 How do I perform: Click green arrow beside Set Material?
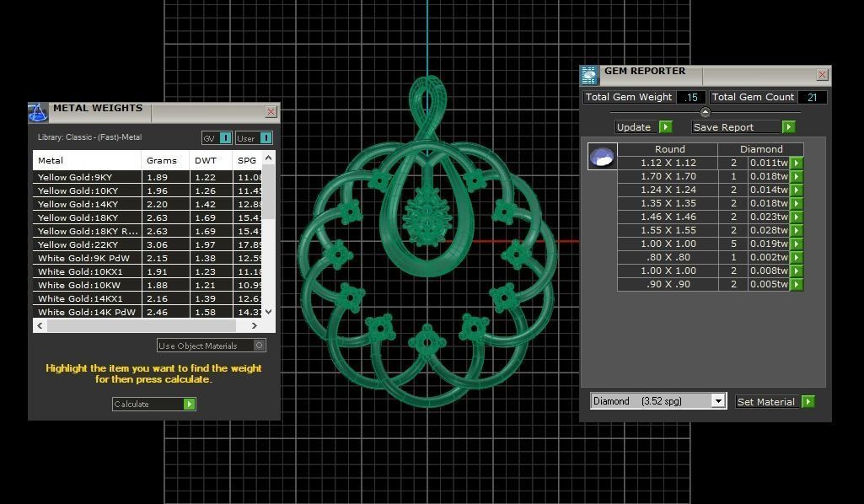pyautogui.click(x=808, y=401)
